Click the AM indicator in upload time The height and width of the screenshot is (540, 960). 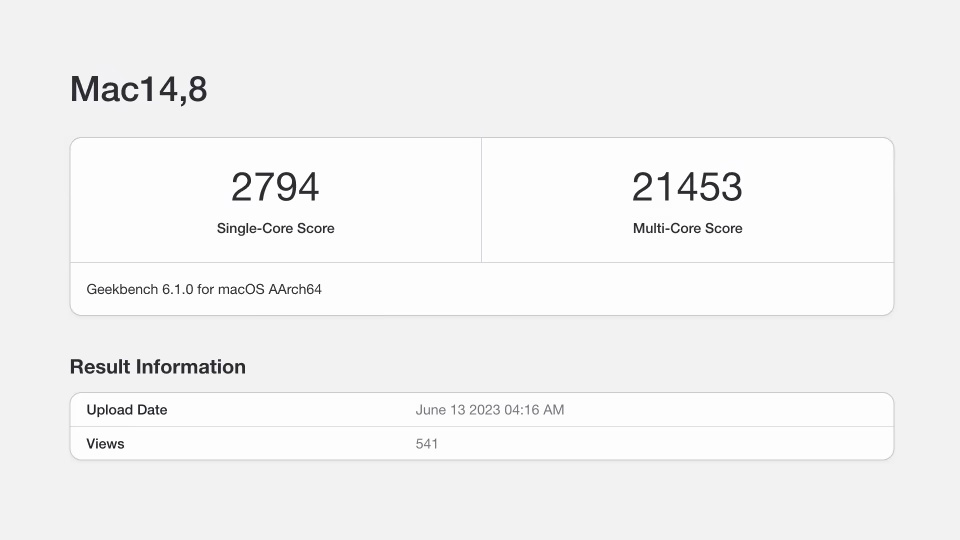[x=555, y=410]
